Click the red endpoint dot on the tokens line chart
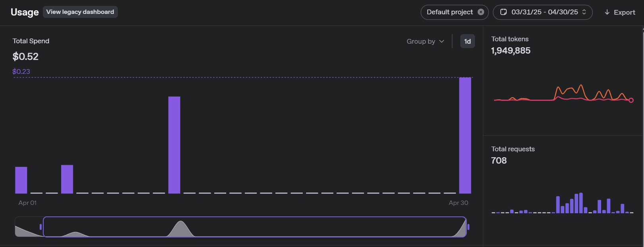 pos(630,100)
